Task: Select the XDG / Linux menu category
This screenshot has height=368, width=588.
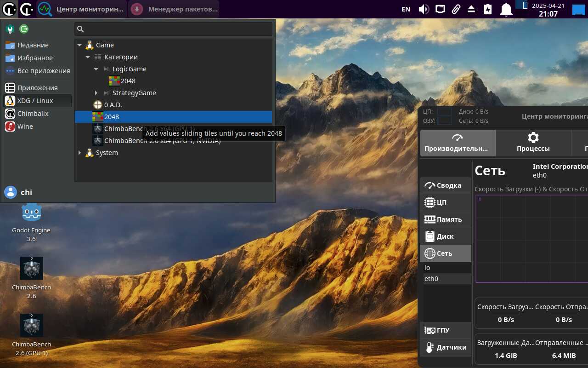Action: tap(38, 101)
